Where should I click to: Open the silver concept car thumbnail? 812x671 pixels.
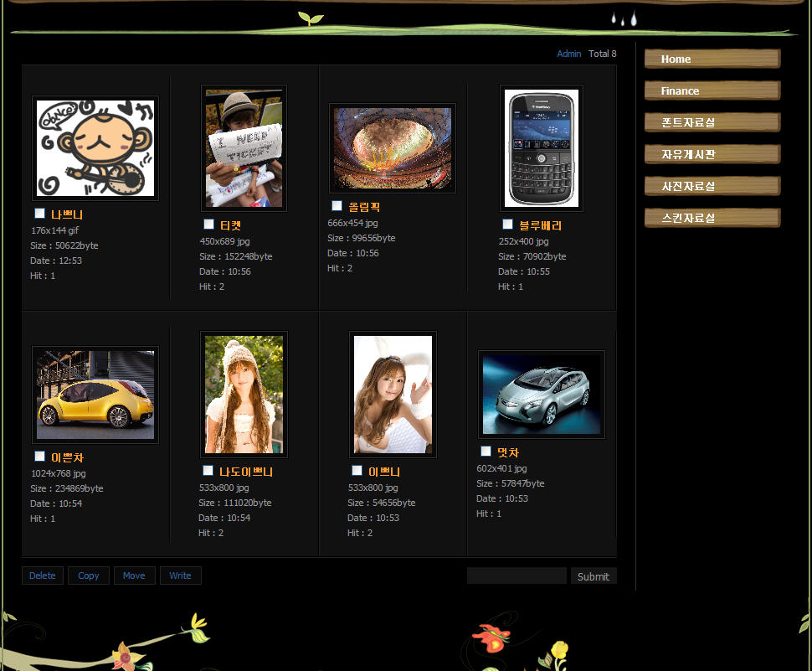click(x=542, y=395)
